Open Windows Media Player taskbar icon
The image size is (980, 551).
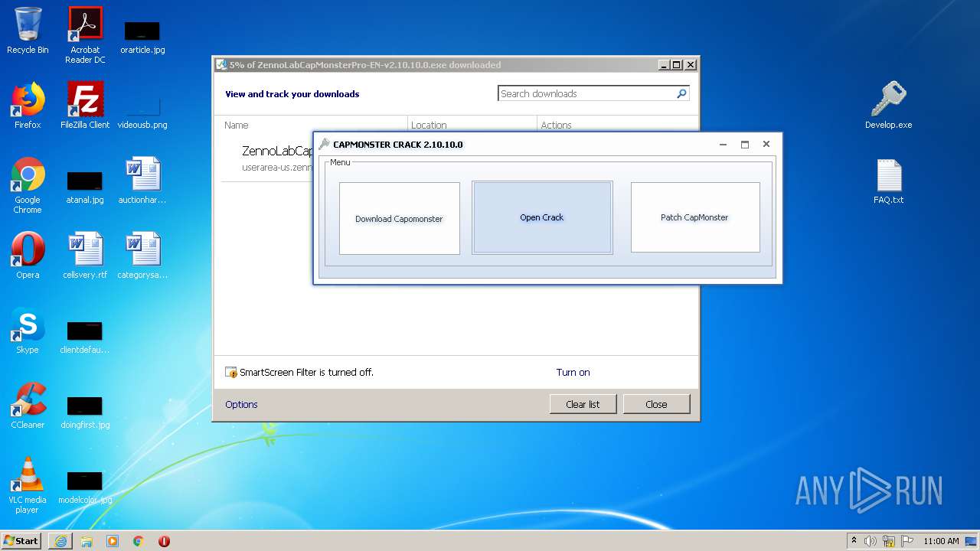tap(113, 541)
